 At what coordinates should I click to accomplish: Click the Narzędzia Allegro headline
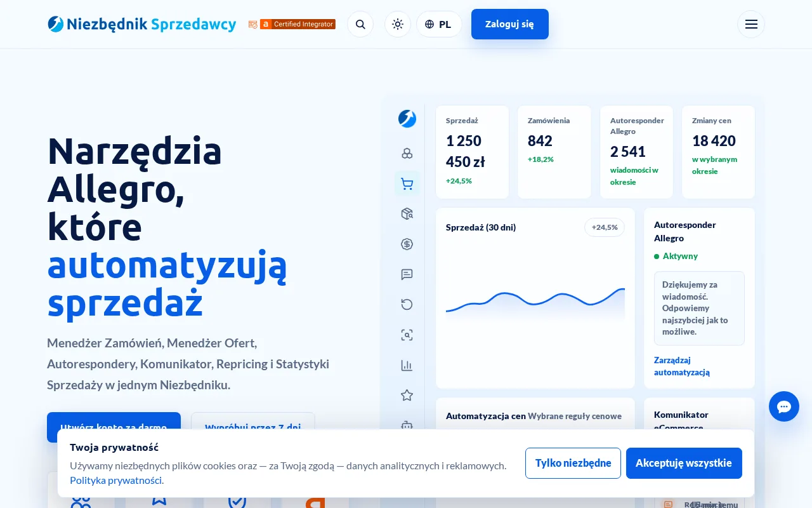coord(134,170)
